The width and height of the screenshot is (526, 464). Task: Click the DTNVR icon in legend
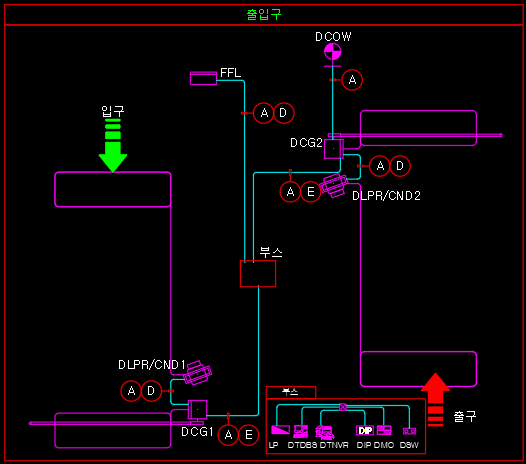pos(325,432)
